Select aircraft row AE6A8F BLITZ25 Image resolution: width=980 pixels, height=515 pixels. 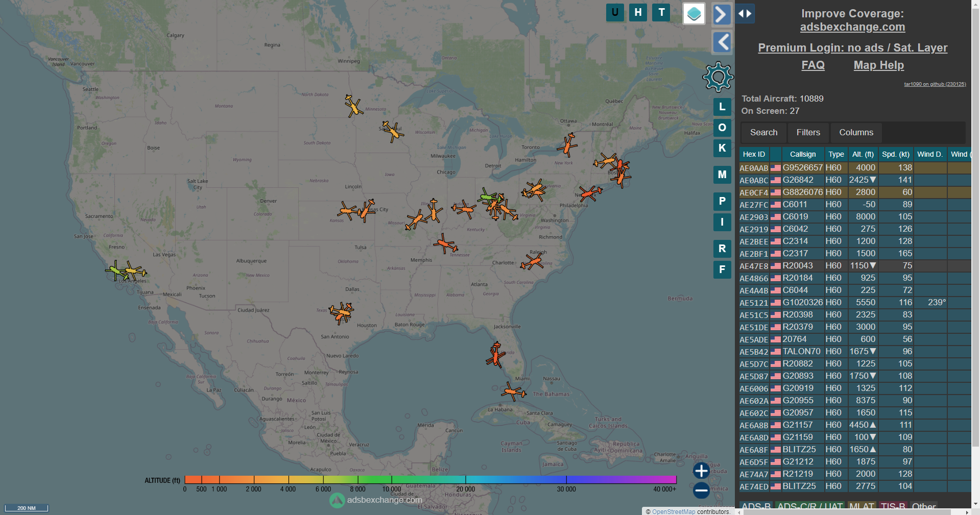855,450
